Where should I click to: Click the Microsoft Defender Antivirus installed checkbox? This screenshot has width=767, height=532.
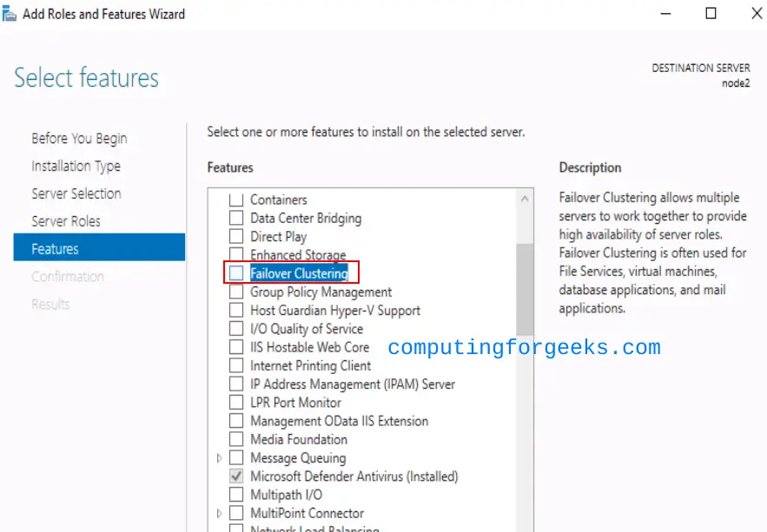236,476
